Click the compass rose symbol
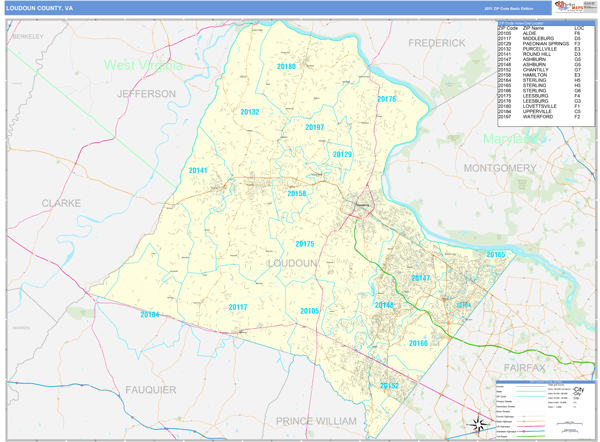Screen dimensions: 600x442 tap(479, 424)
